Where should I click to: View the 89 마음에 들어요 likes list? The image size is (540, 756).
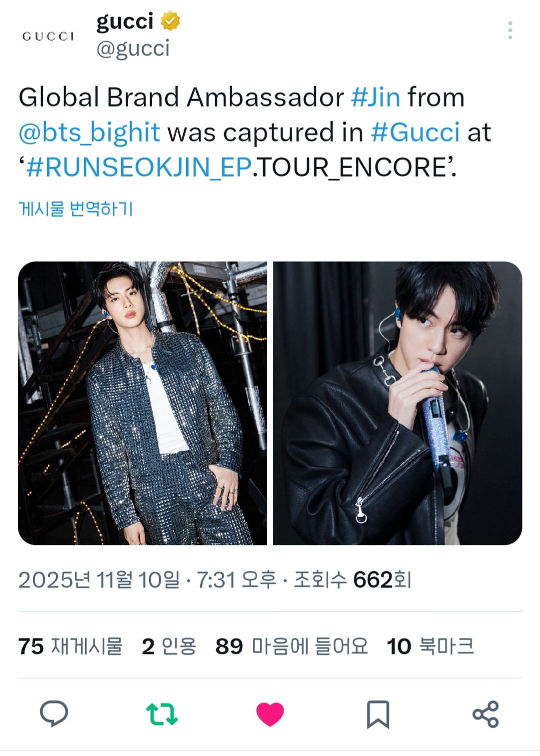292,646
